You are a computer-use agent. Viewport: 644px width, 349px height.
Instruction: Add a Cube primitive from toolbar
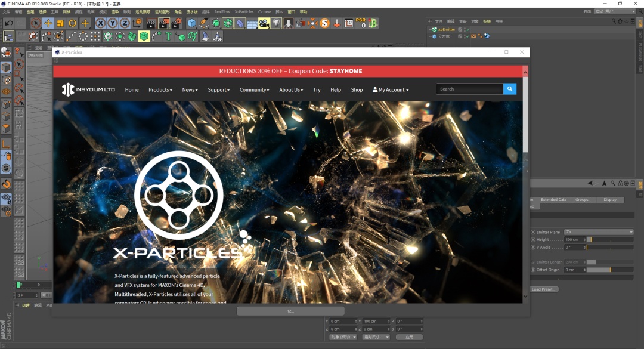coord(191,23)
